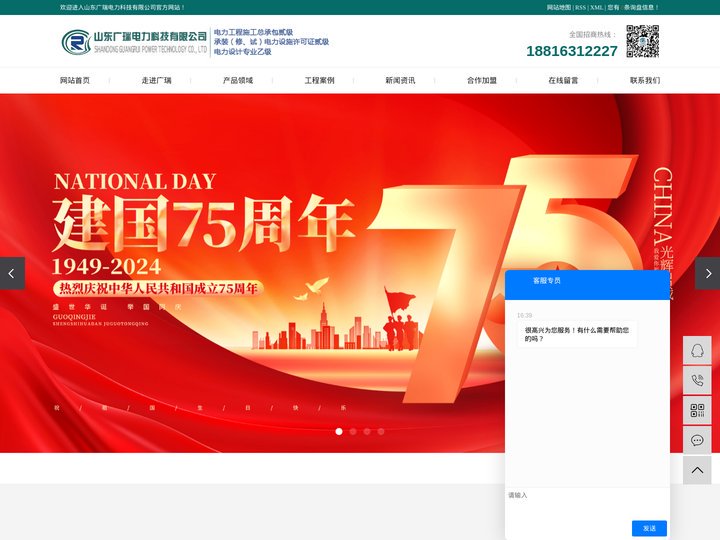Click the QR code sidebar icon

(x=697, y=410)
